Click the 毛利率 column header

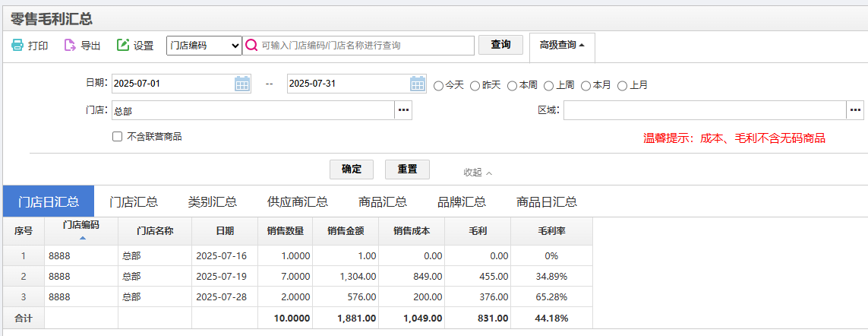tap(551, 231)
